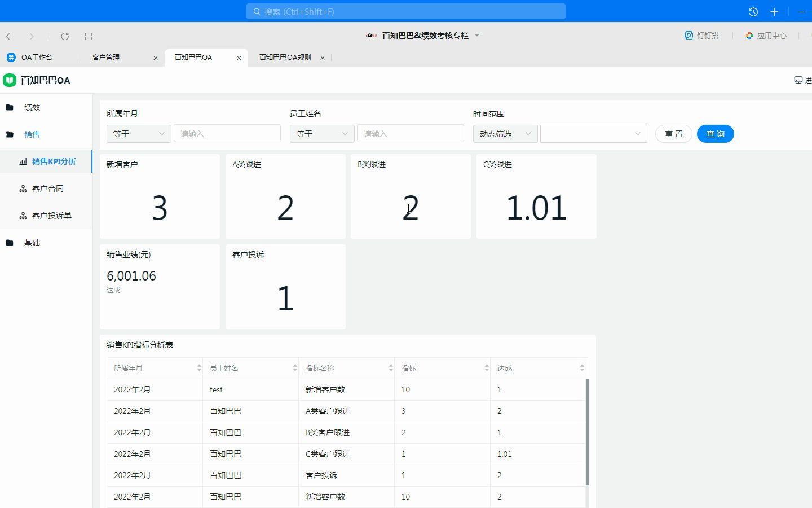Switch to the OA工作台 tab
812x508 pixels.
[x=37, y=58]
